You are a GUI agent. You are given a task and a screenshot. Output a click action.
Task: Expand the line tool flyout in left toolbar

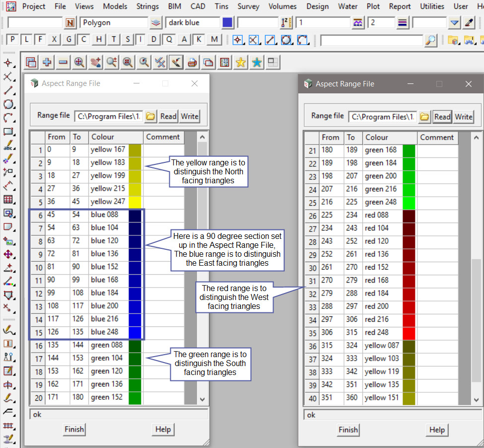click(8, 90)
